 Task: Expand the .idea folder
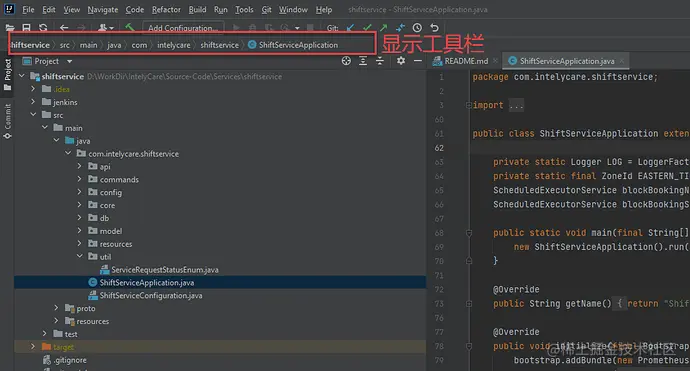coord(33,89)
